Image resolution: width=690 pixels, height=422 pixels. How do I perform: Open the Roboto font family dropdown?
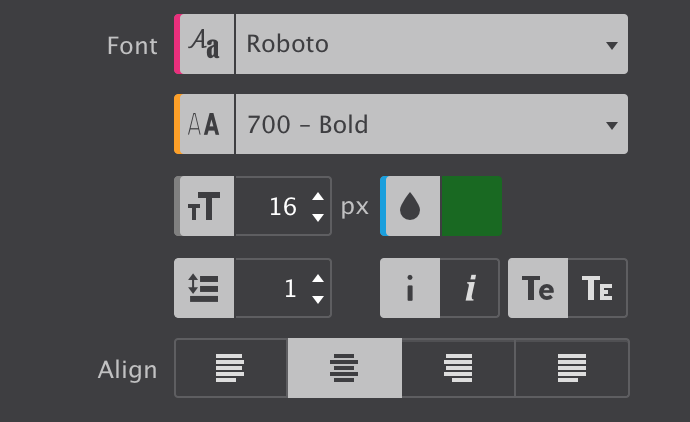point(430,44)
